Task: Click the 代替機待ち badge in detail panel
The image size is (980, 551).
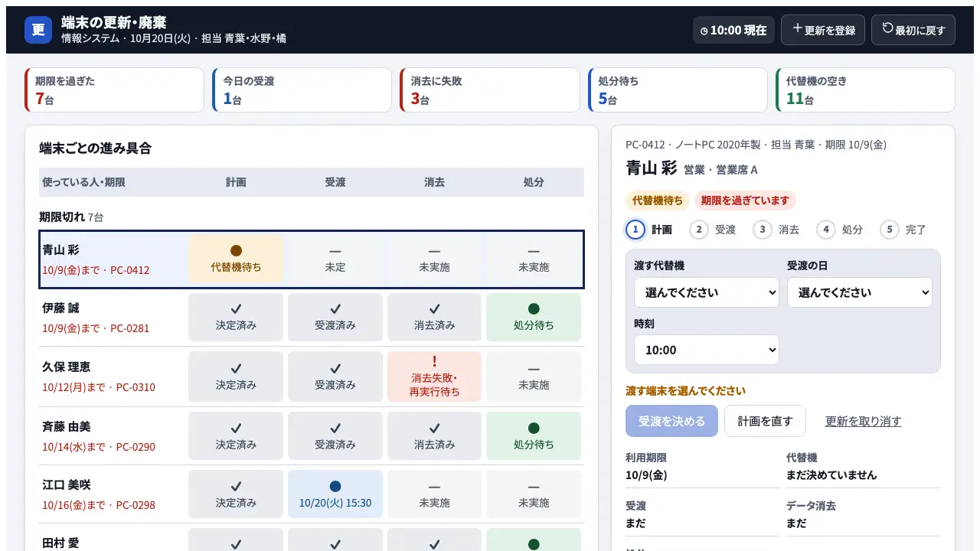Action: click(657, 201)
